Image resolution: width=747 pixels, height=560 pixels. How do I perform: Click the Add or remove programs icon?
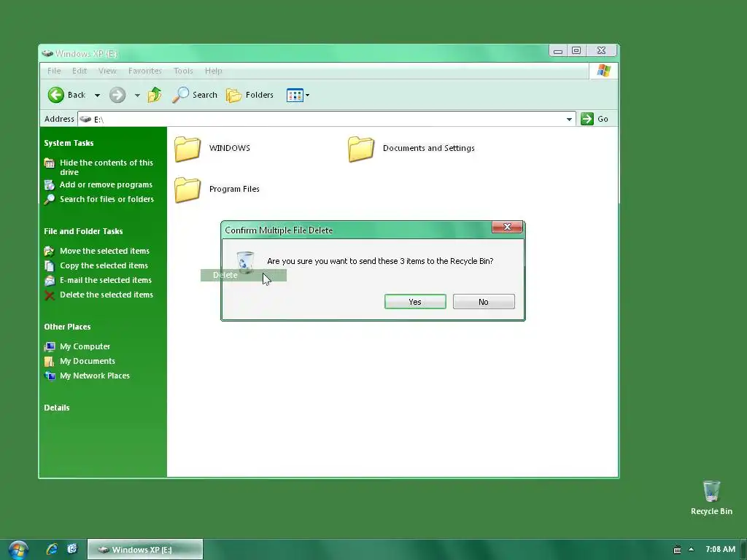[50, 184]
